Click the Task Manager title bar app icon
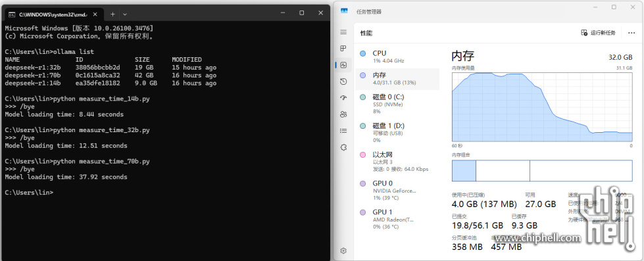This screenshot has width=644, height=261. point(344,11)
